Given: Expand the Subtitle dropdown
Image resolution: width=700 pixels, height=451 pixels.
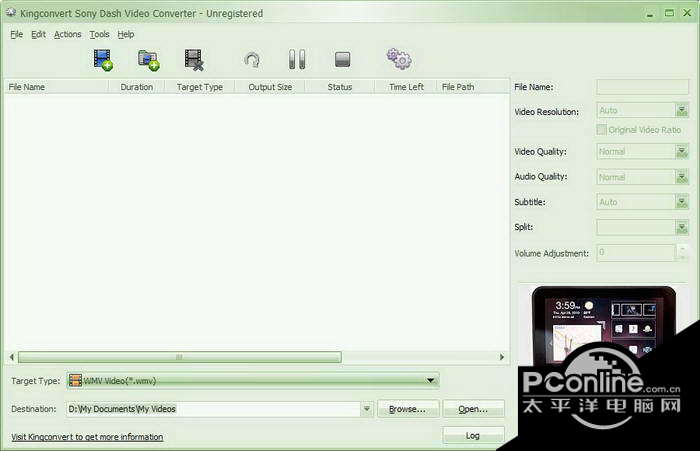Looking at the screenshot, I should pyautogui.click(x=682, y=202).
